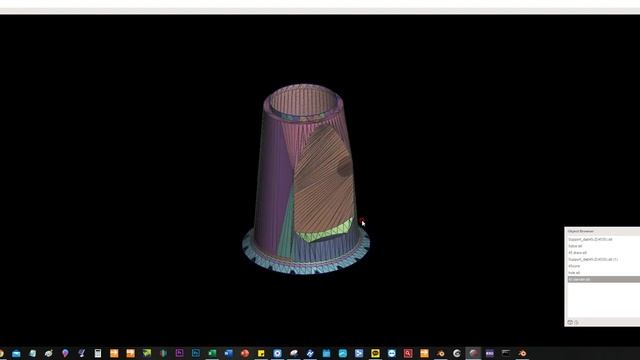Open the yellow KakaoTalk taskbar icon
The image size is (640, 360).
(375, 353)
